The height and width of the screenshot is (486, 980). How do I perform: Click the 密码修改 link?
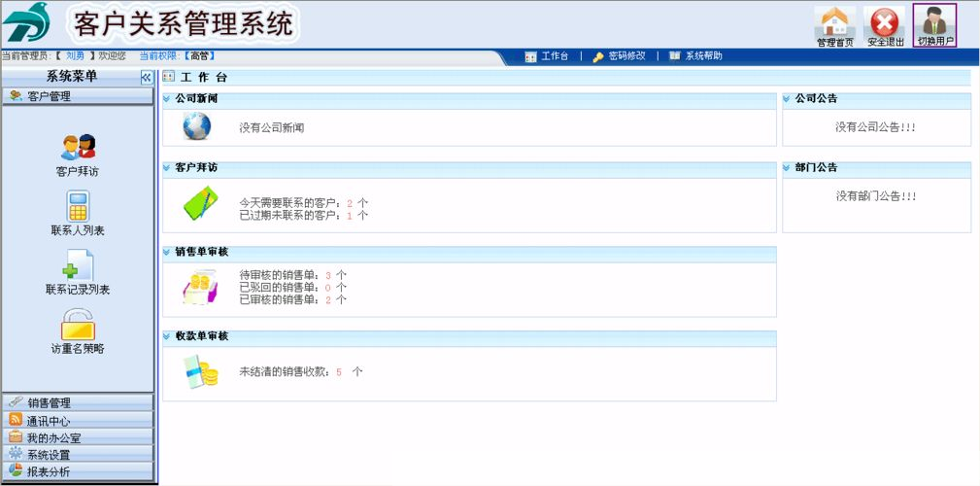(626, 56)
